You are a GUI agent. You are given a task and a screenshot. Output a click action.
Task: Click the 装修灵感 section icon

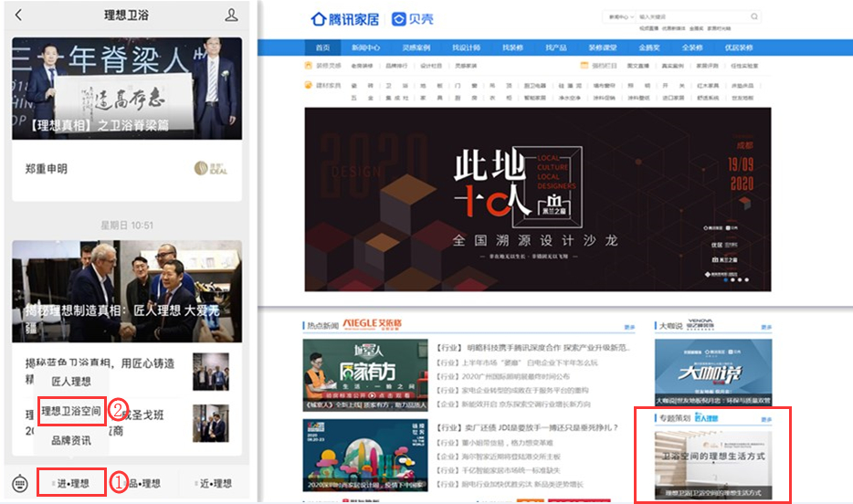(x=308, y=65)
